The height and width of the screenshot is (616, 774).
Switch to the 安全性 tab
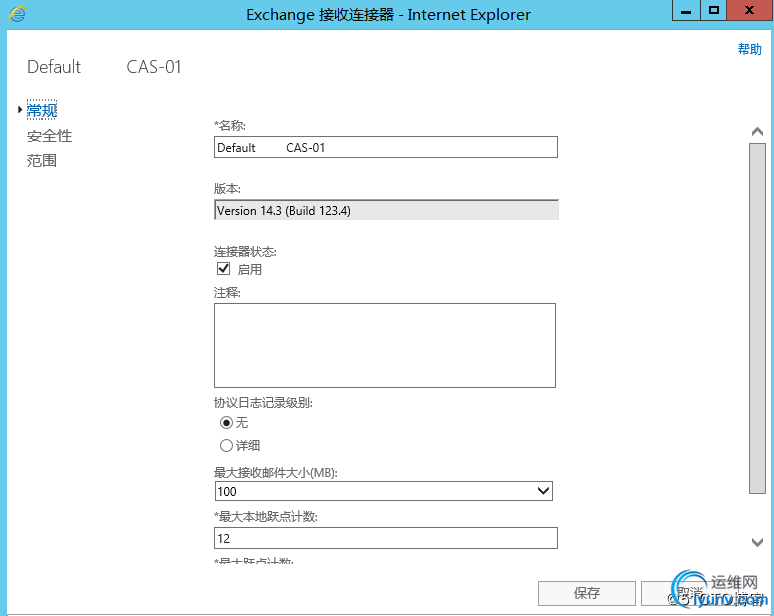tap(49, 136)
